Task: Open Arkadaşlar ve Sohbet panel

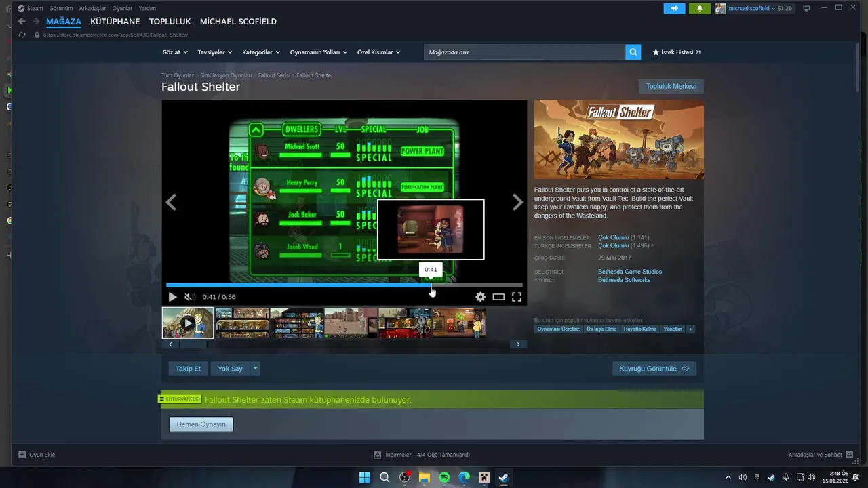Action: click(x=821, y=455)
